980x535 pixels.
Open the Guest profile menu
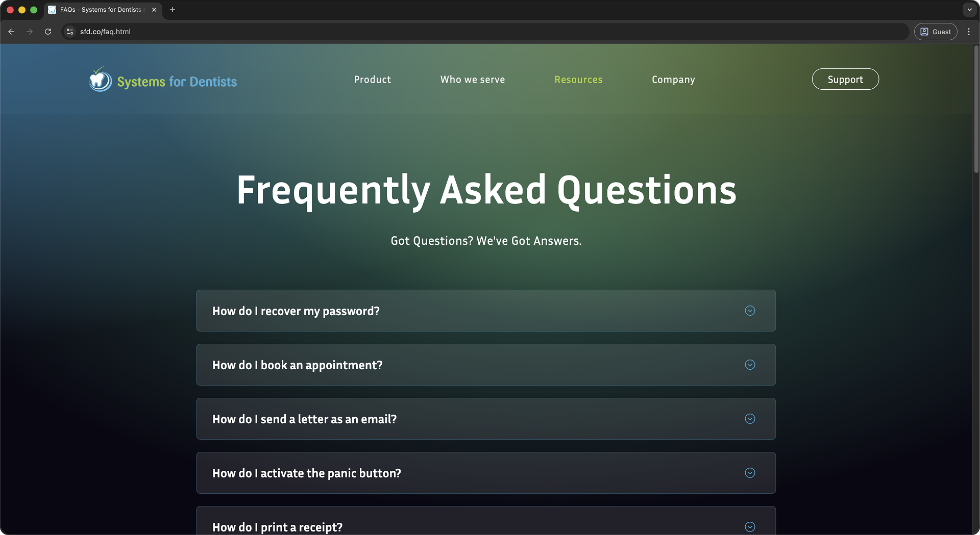936,32
